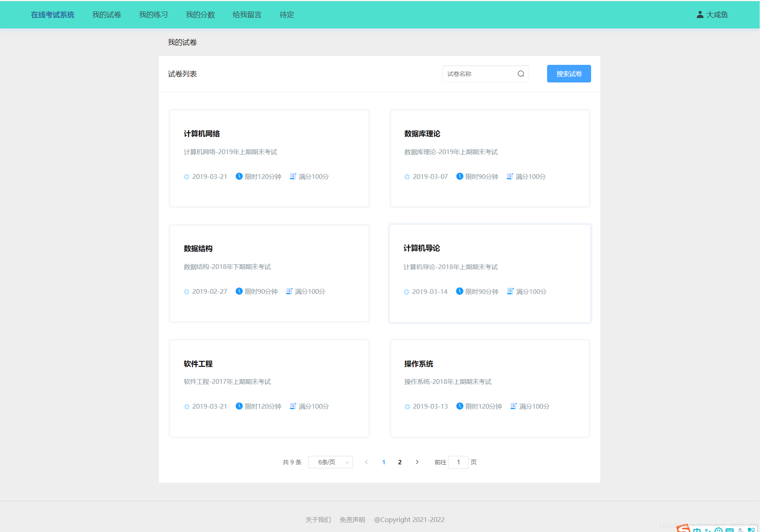
Task: Select page 1 in pagination
Action: coord(384,462)
